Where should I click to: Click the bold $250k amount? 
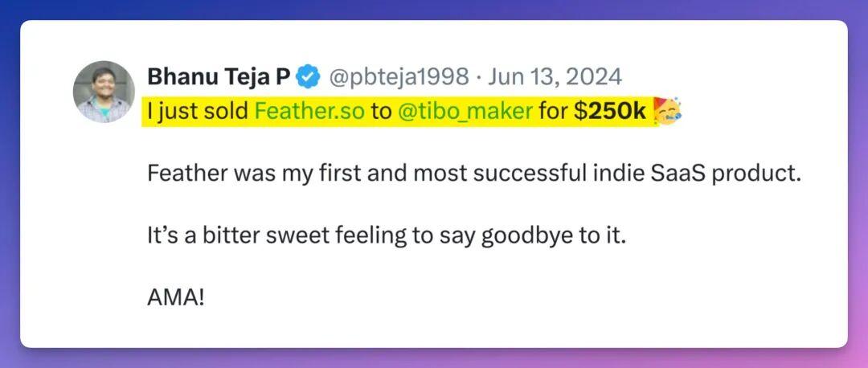(x=611, y=112)
